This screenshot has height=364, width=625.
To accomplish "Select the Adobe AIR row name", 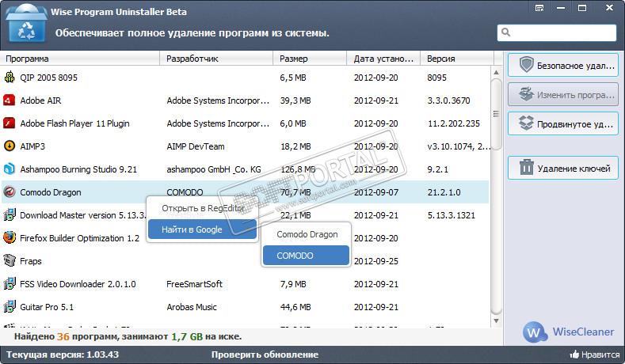I will click(x=40, y=100).
